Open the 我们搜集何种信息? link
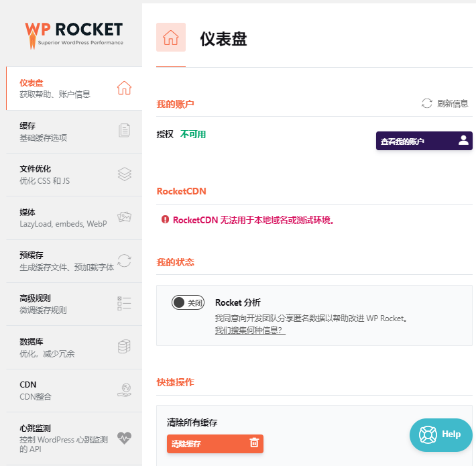 (250, 331)
